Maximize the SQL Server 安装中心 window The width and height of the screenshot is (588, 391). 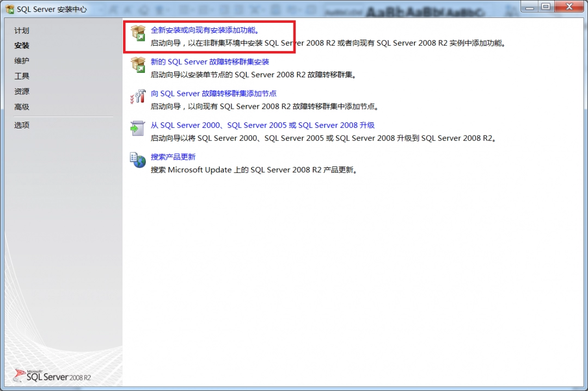click(547, 7)
